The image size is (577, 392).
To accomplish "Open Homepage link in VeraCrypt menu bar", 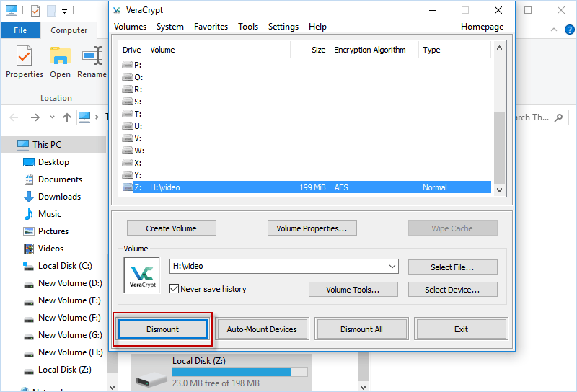I will coord(482,27).
